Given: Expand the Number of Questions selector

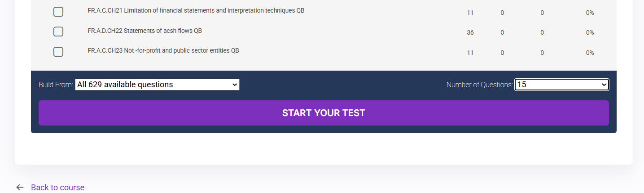Looking at the screenshot, I should coord(561,85).
